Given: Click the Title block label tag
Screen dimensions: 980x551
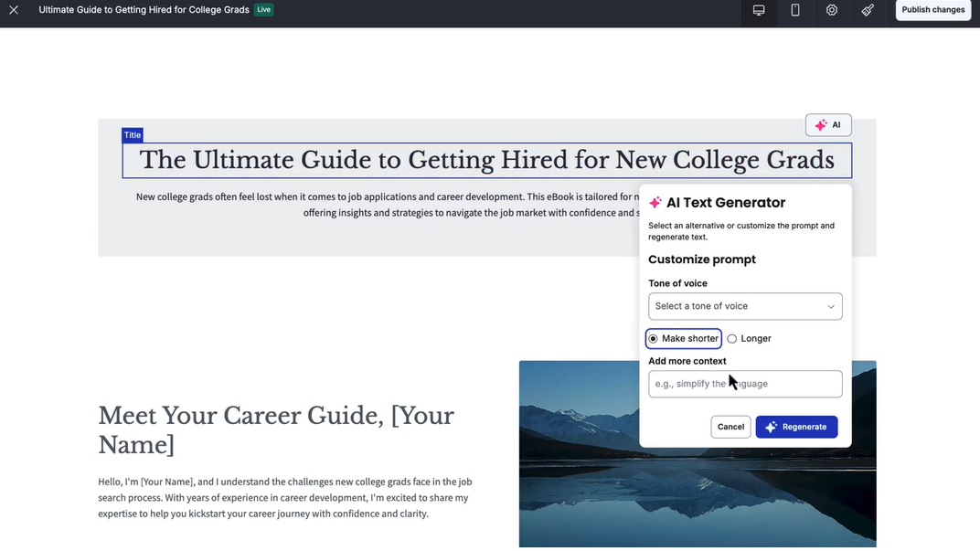Looking at the screenshot, I should pyautogui.click(x=133, y=135).
